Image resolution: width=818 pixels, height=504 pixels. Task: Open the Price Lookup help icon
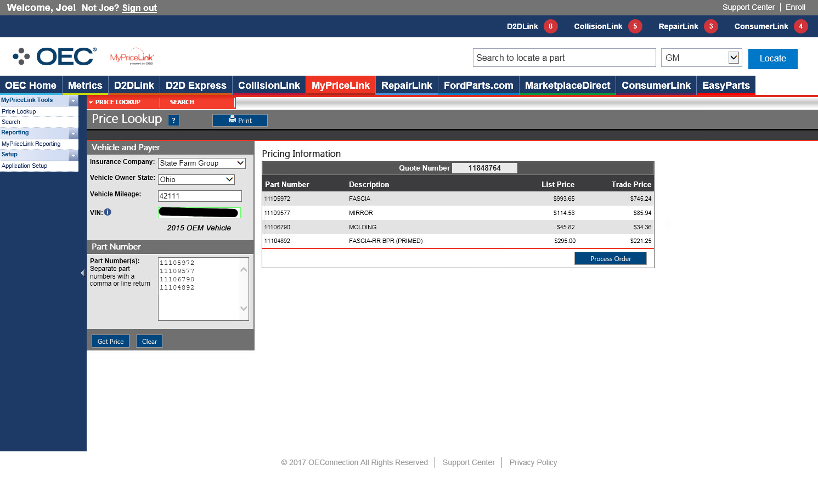pyautogui.click(x=173, y=120)
